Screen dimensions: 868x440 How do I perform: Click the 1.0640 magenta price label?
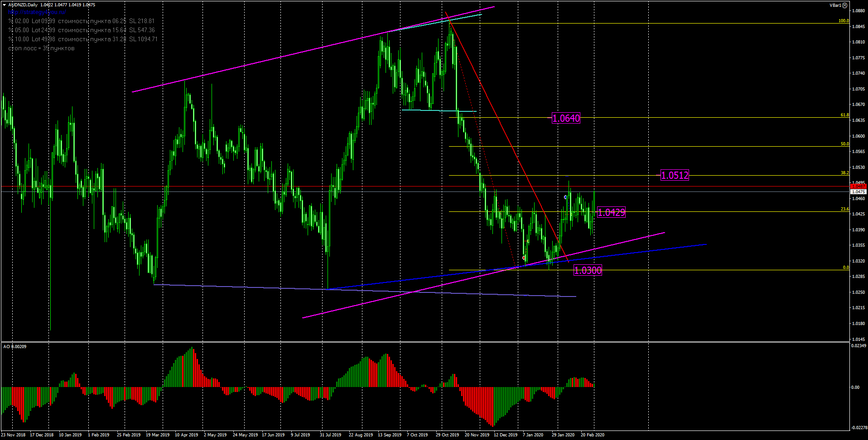tap(566, 119)
